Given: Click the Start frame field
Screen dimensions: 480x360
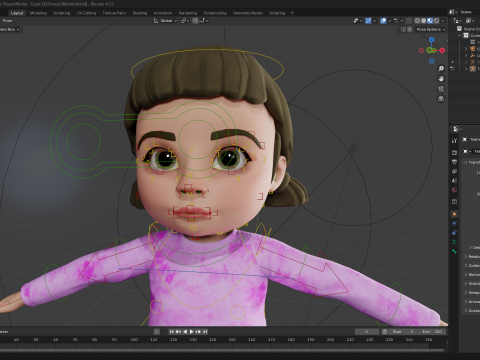Looking at the screenshot, I should (402, 331).
